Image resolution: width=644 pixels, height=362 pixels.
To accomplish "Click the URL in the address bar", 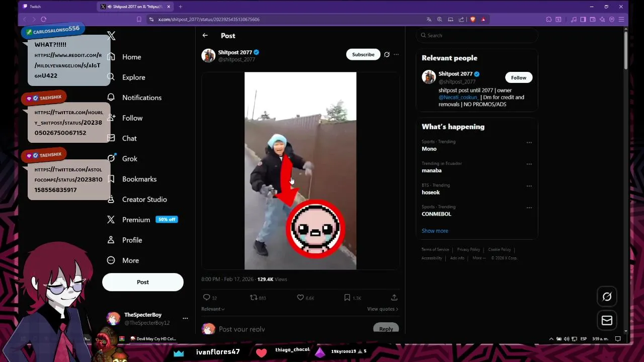I will [209, 19].
